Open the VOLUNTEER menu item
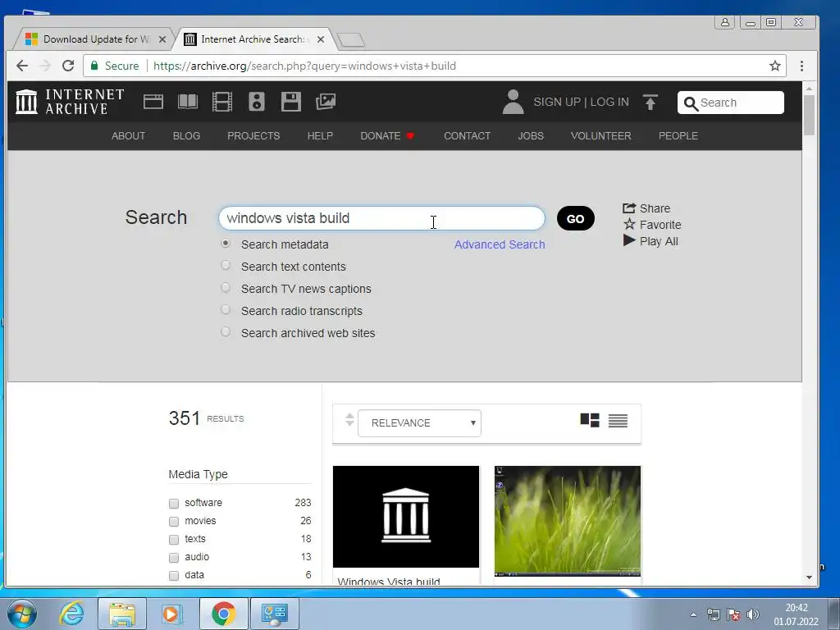The height and width of the screenshot is (630, 840). point(600,136)
